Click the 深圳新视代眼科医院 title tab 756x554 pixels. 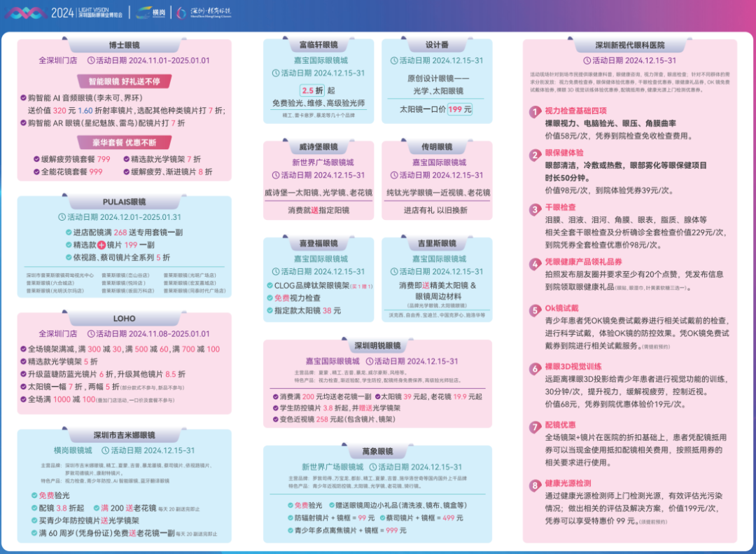coord(630,46)
